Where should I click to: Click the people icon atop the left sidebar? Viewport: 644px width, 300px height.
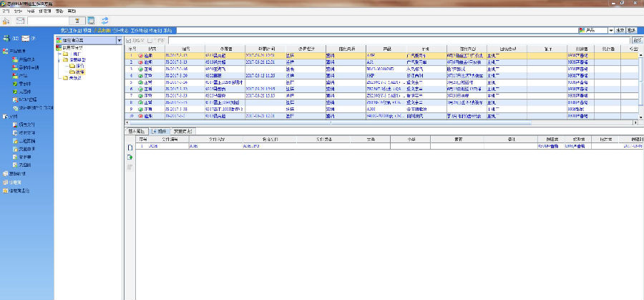tap(7, 38)
